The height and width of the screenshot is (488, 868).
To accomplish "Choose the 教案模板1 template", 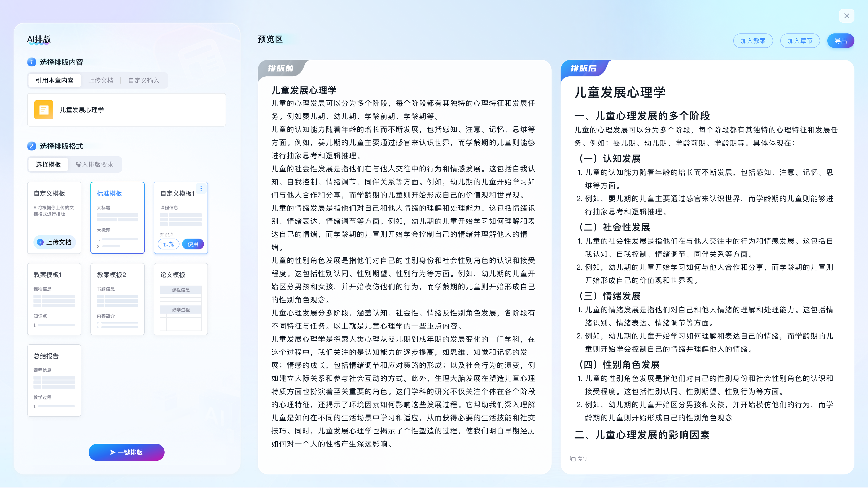I will [54, 299].
